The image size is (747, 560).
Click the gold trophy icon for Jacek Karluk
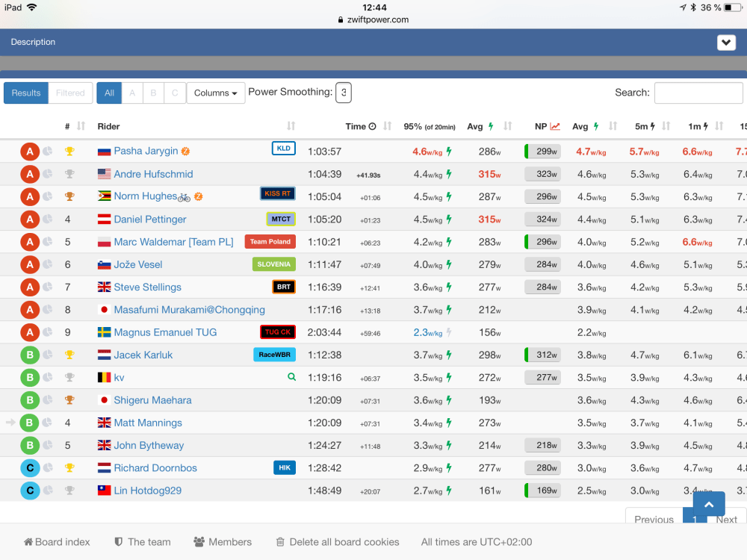click(x=69, y=355)
